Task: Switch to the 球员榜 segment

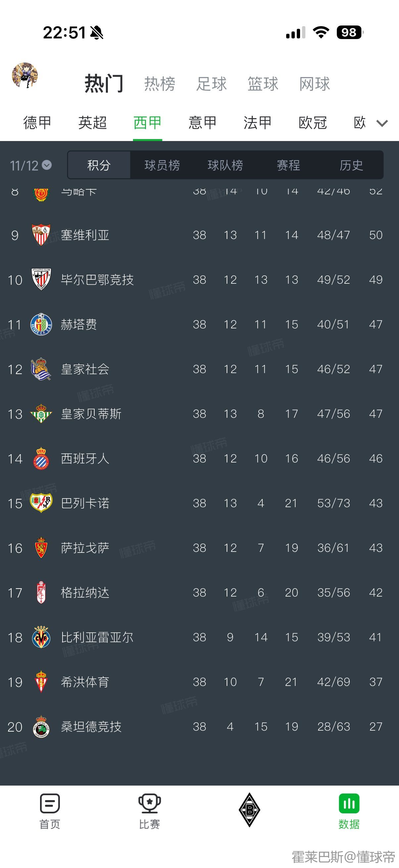Action: click(x=162, y=165)
